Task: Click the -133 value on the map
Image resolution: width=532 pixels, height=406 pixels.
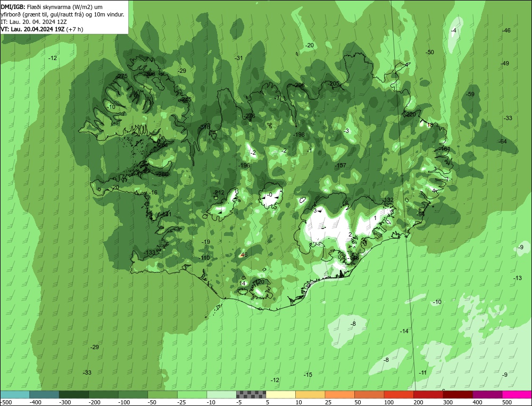Action: tap(149, 252)
